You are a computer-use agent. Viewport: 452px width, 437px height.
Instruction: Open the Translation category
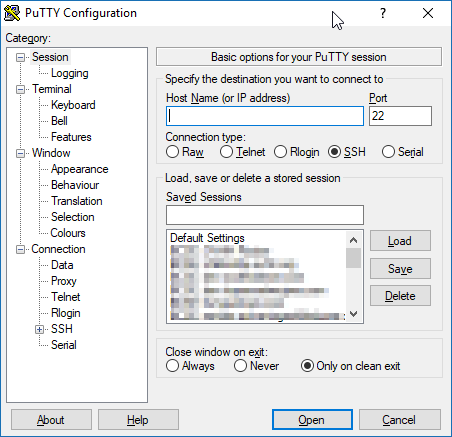77,201
